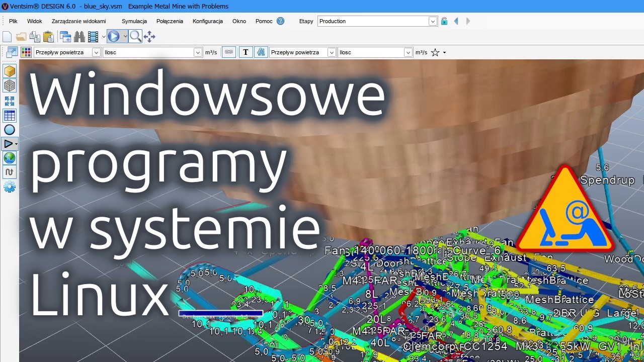The width and height of the screenshot is (644, 362).
Task: Open dropdown arrow next to play button
Action: point(125,37)
